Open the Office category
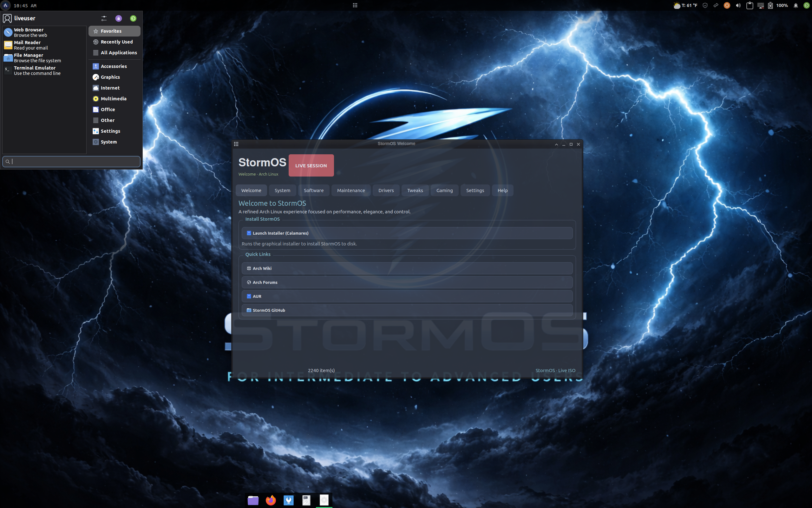Image resolution: width=812 pixels, height=508 pixels. [115, 109]
